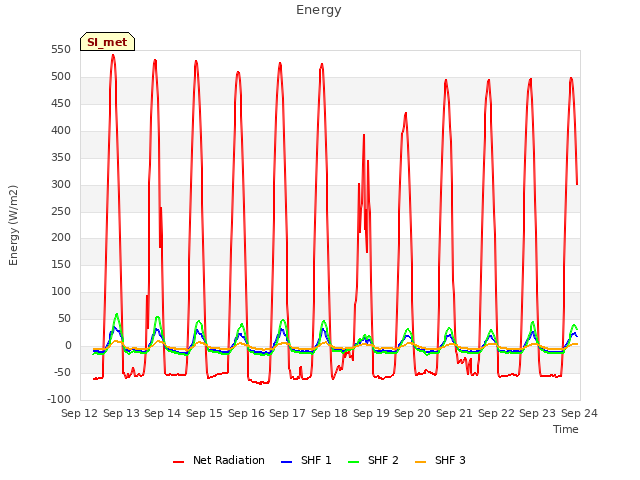Screen dimensions: 640x480
Task: Click the Sep 20 x-axis tick label
Action: coord(412,413)
